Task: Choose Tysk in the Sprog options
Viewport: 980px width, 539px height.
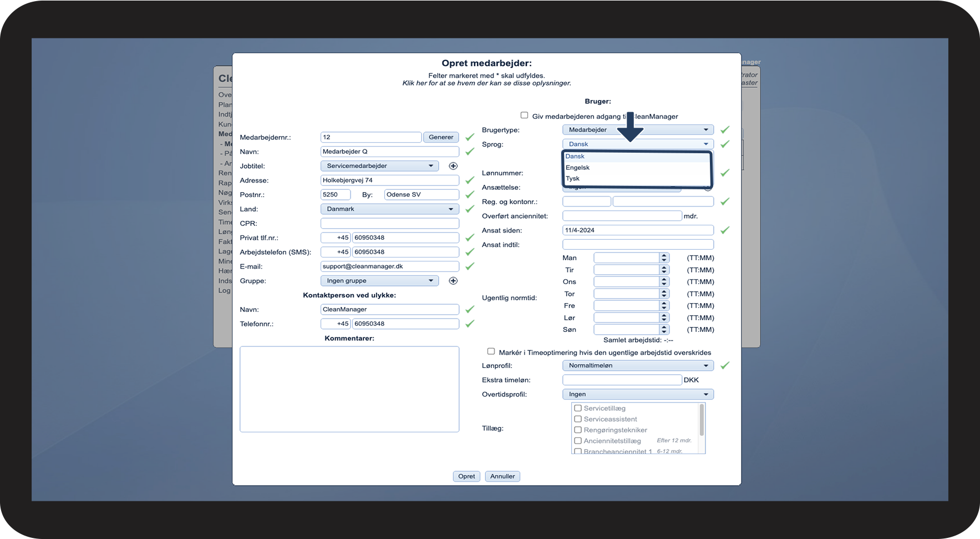Action: point(573,179)
